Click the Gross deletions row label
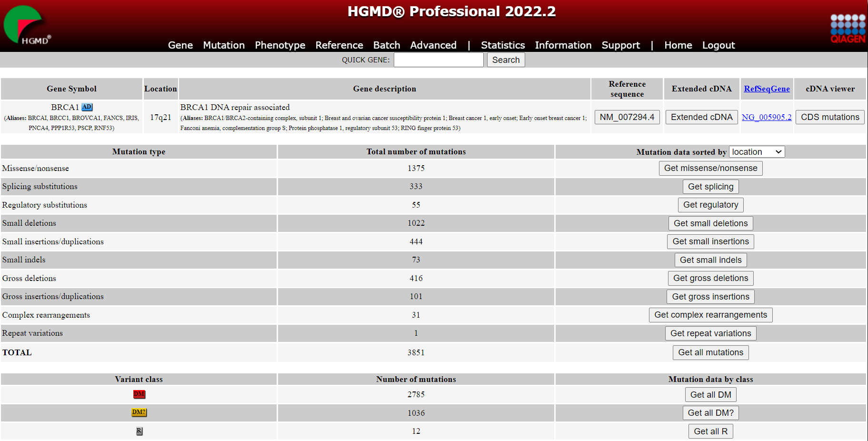 tap(29, 279)
